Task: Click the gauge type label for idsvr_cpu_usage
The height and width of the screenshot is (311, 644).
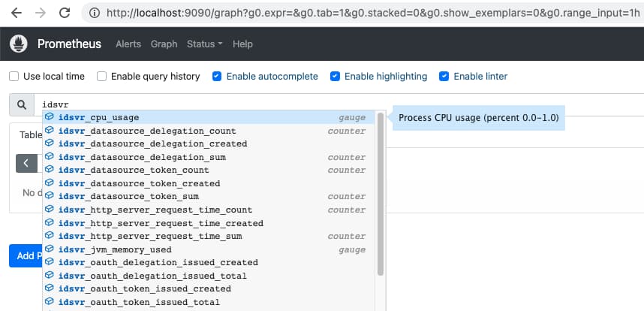Action: (x=352, y=118)
